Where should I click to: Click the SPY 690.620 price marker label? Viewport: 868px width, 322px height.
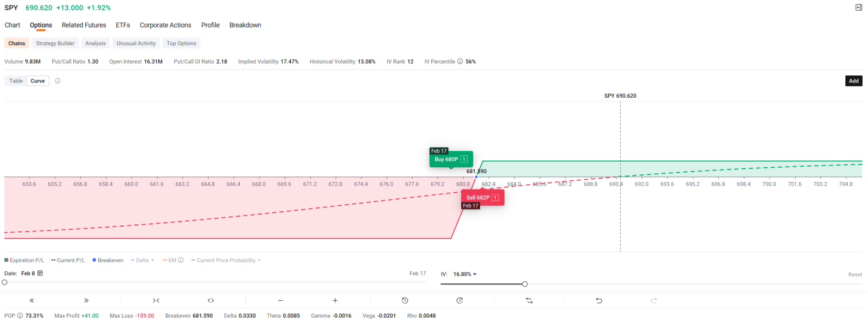coord(620,96)
